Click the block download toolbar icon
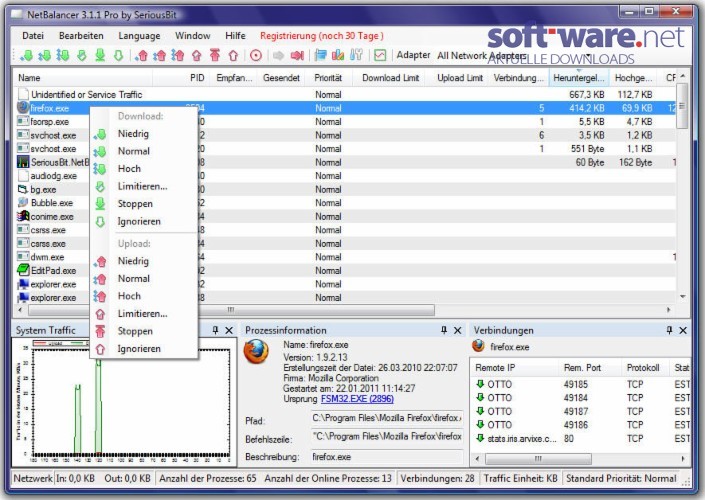This screenshot has width=705, height=500. click(100, 55)
